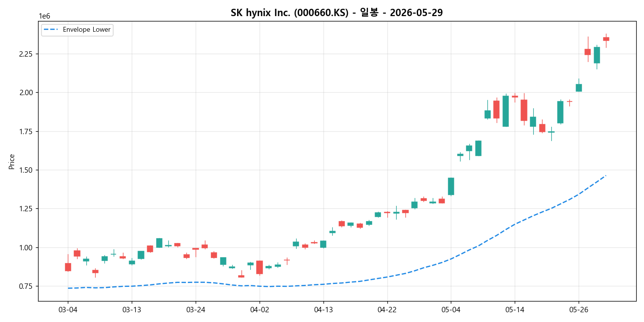Image resolution: width=644 pixels, height=322 pixels.
Task: Click the 03-24 x-axis date label
Action: point(196,309)
